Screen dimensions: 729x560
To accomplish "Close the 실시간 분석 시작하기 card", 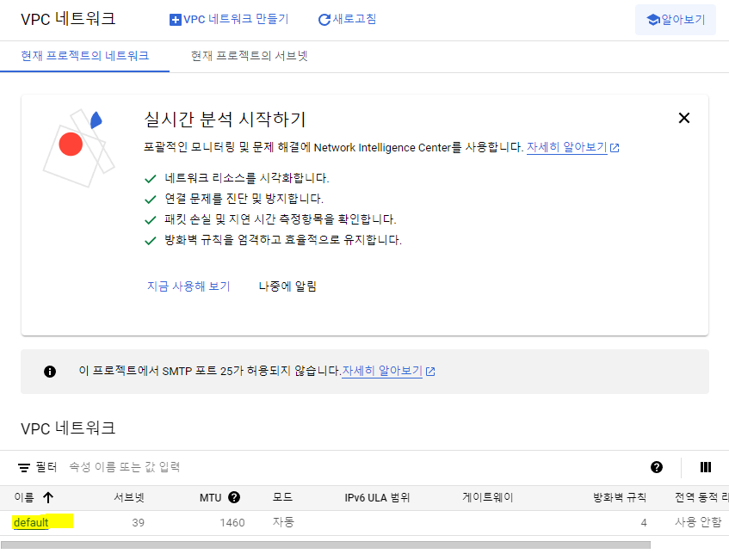I will [684, 118].
